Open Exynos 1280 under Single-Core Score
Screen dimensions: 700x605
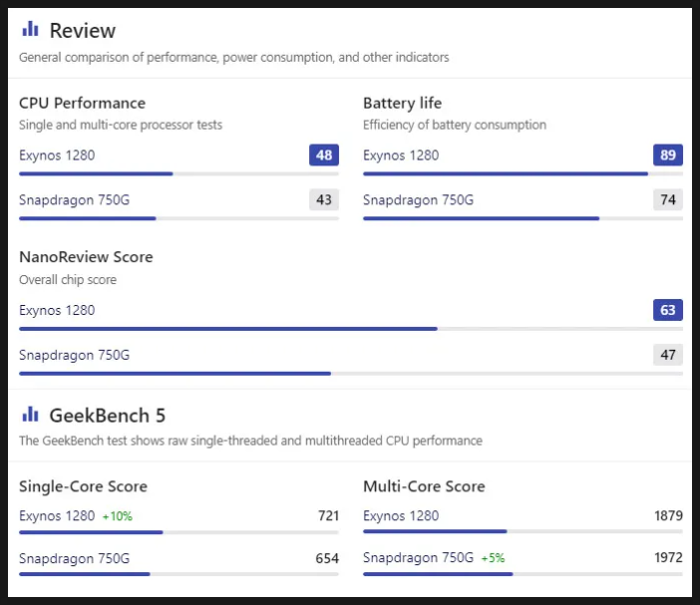[57, 515]
